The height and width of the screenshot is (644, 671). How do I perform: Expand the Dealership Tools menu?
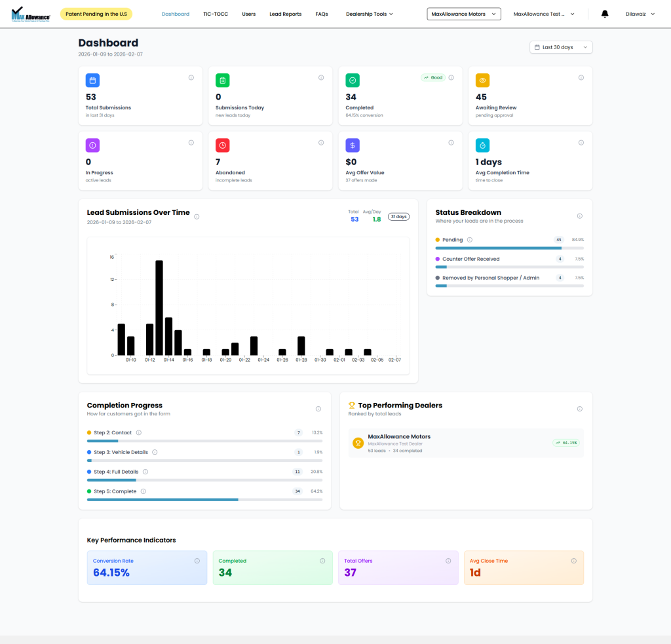(x=369, y=14)
